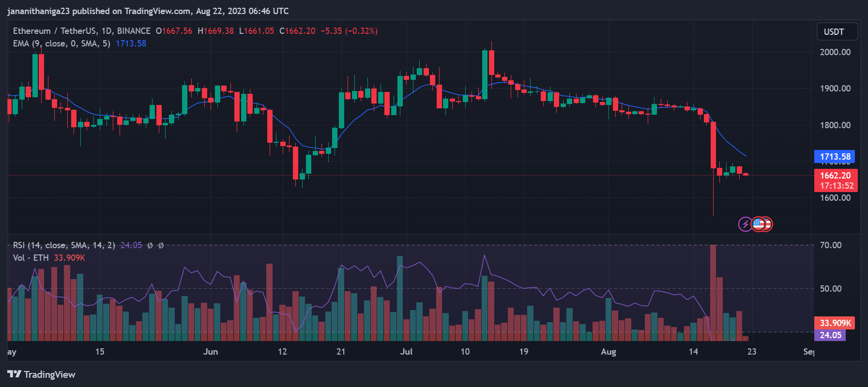This screenshot has width=868, height=387.
Task: Click the blue 1713.58 EMA price tag
Action: [x=835, y=157]
